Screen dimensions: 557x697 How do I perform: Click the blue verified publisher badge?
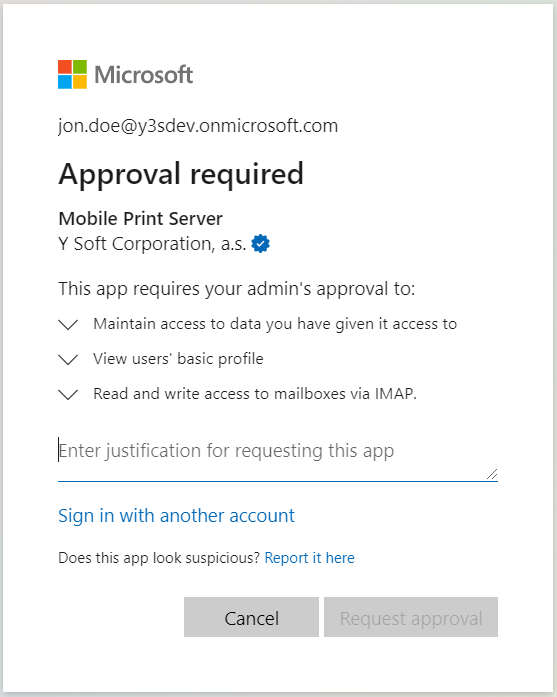(260, 244)
